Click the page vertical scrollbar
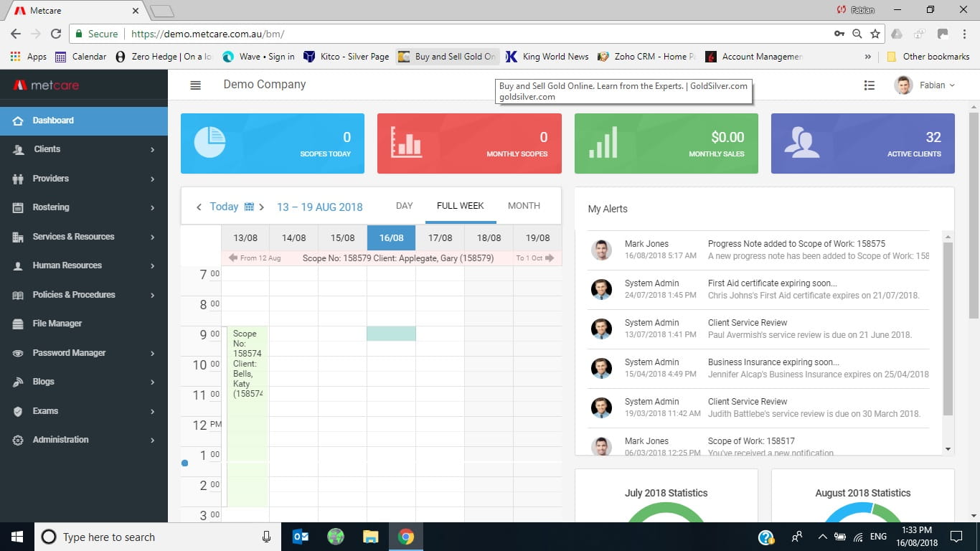 click(974, 215)
